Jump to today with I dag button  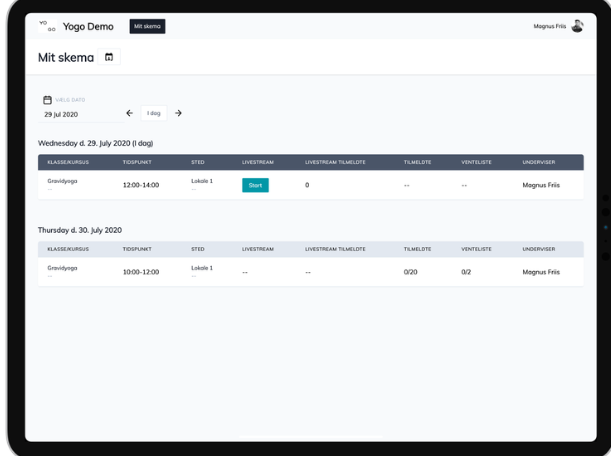pos(154,113)
